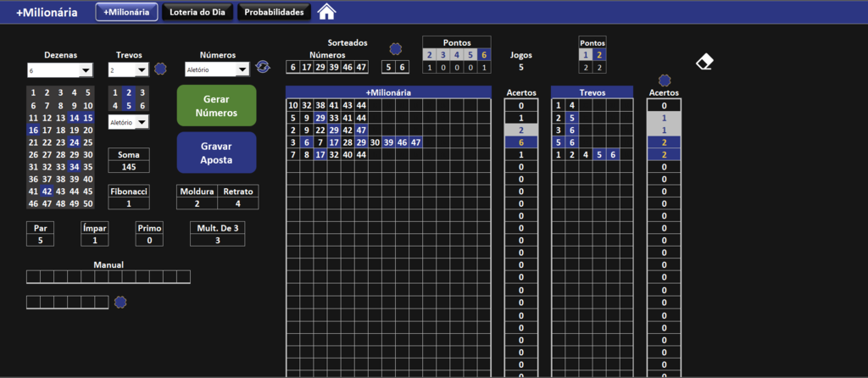Toggle number 16 in the dezenas grid

[33, 130]
